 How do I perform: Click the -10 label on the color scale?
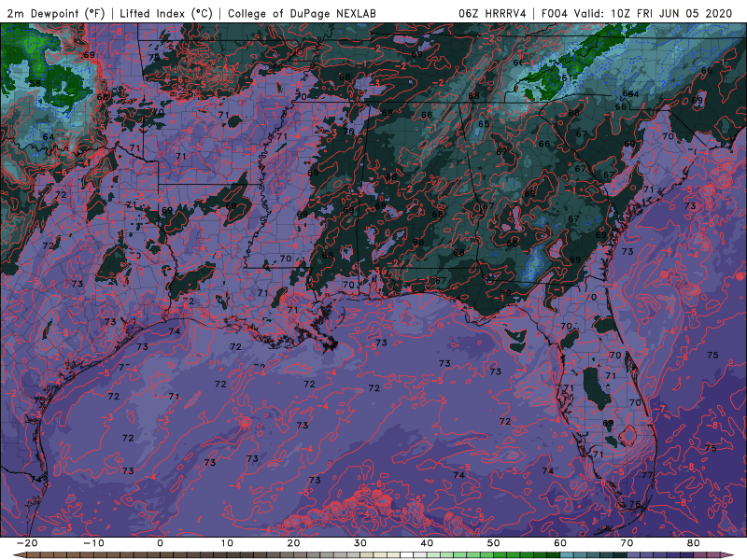tap(93, 543)
